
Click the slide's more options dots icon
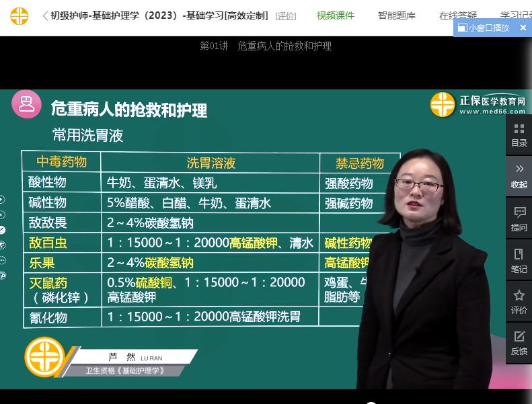click(x=3, y=260)
